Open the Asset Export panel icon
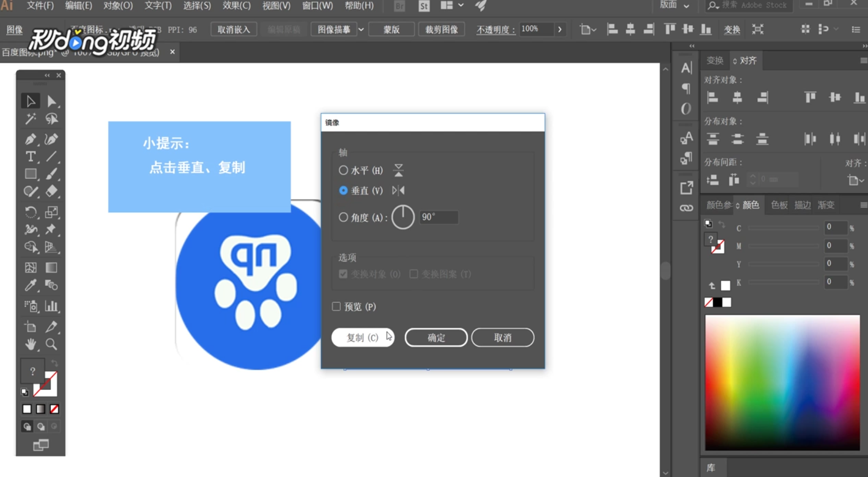 [x=687, y=188]
